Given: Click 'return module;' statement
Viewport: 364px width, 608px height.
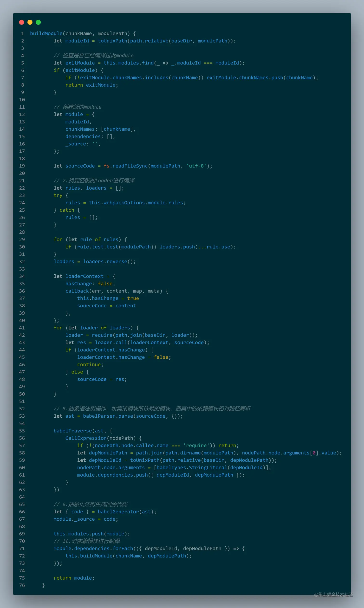Looking at the screenshot, I should click(x=74, y=578).
